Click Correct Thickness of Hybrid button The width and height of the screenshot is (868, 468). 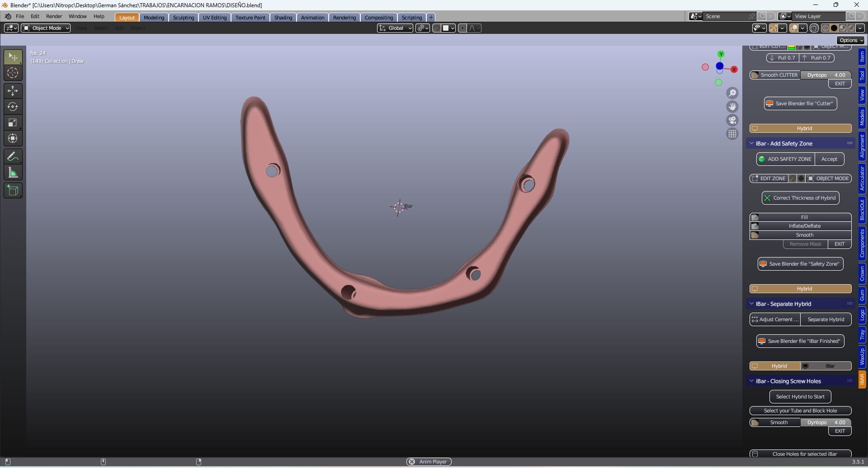(x=800, y=198)
